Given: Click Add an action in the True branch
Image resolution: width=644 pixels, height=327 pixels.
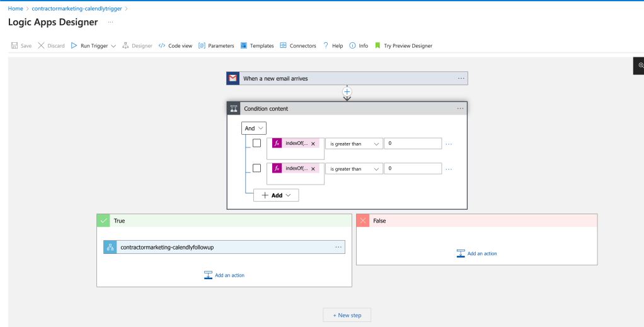Looking at the screenshot, I should pyautogui.click(x=224, y=275).
